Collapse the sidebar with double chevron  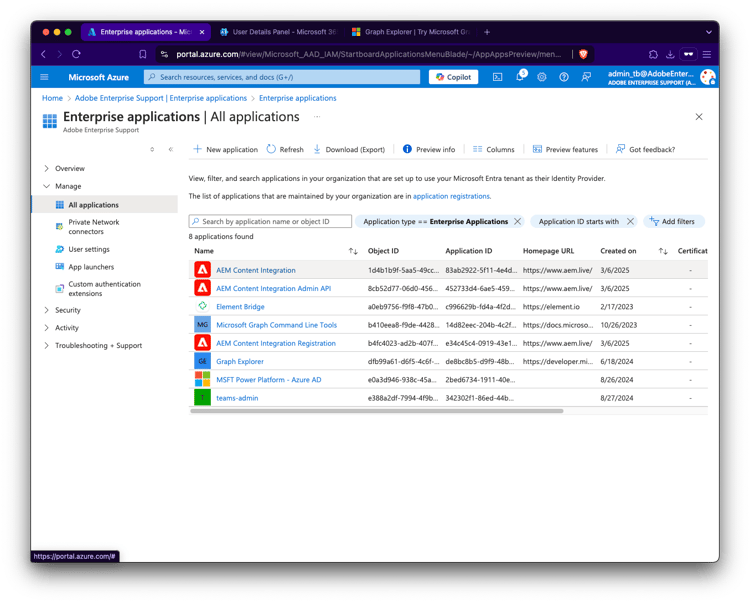tap(171, 149)
